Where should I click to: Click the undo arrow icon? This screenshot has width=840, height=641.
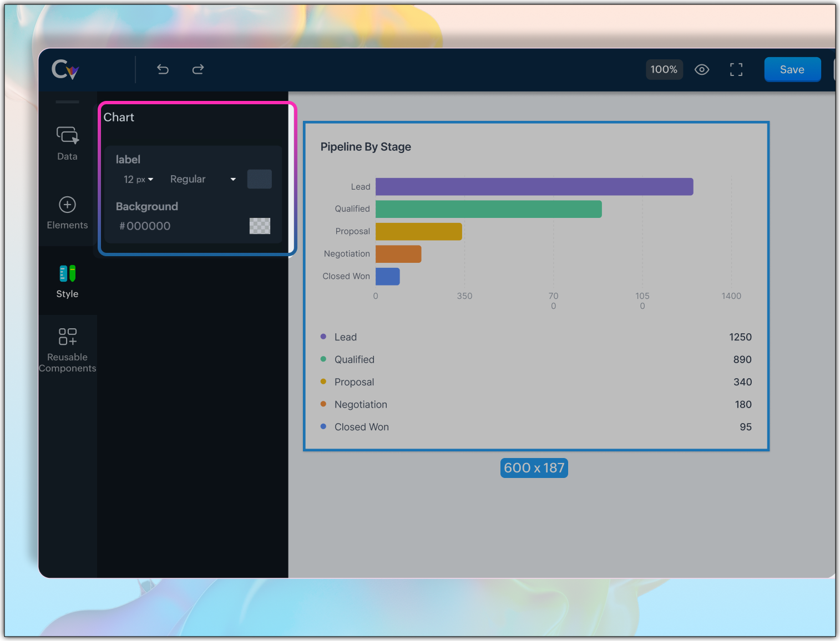(x=163, y=69)
